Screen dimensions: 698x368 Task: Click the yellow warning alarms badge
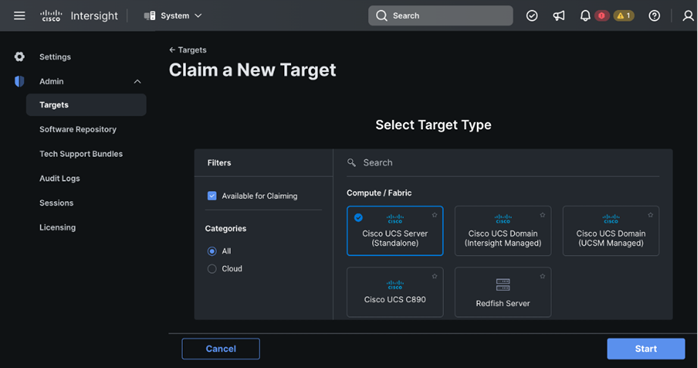(624, 16)
